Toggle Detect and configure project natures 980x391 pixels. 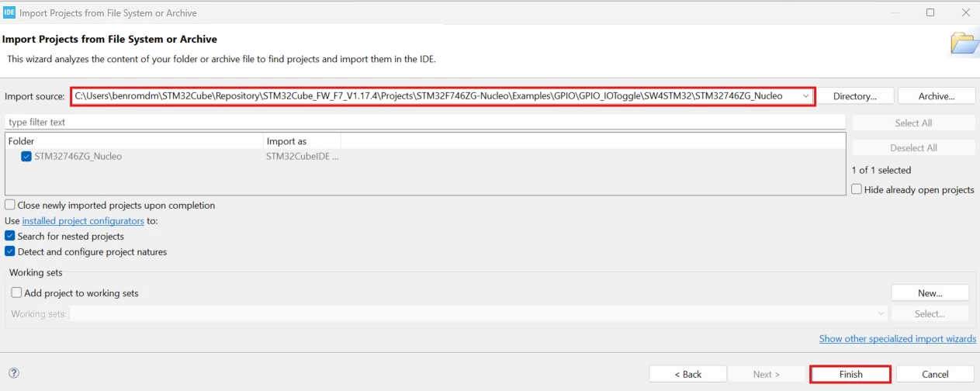click(x=10, y=251)
